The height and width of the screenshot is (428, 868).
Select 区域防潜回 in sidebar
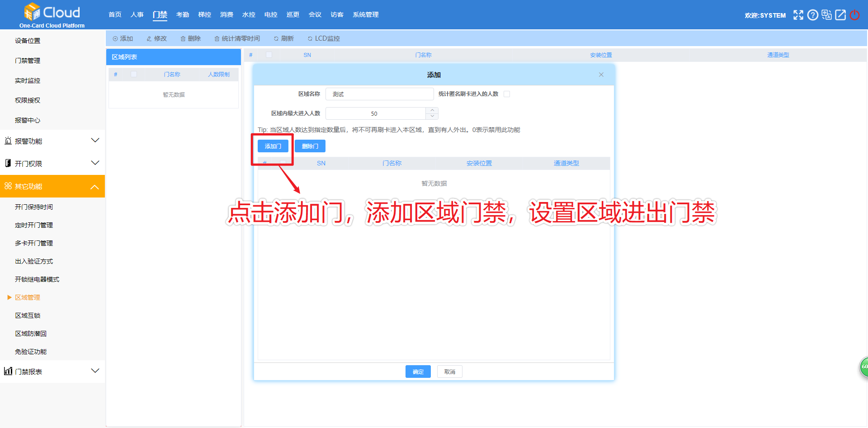click(31, 334)
